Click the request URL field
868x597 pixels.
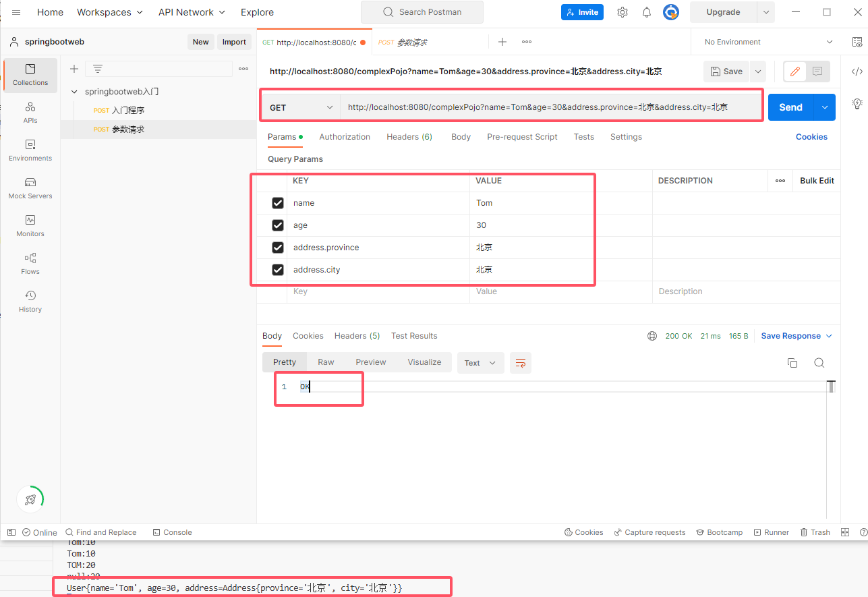coord(551,107)
